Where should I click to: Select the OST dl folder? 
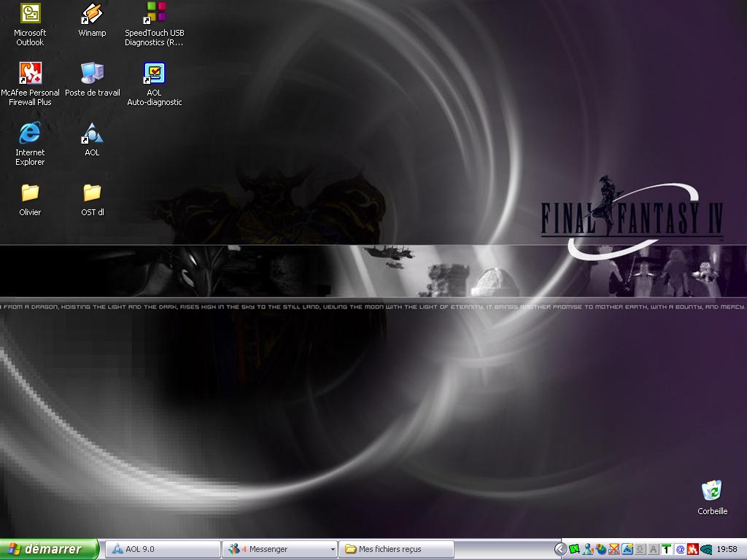[x=93, y=200]
